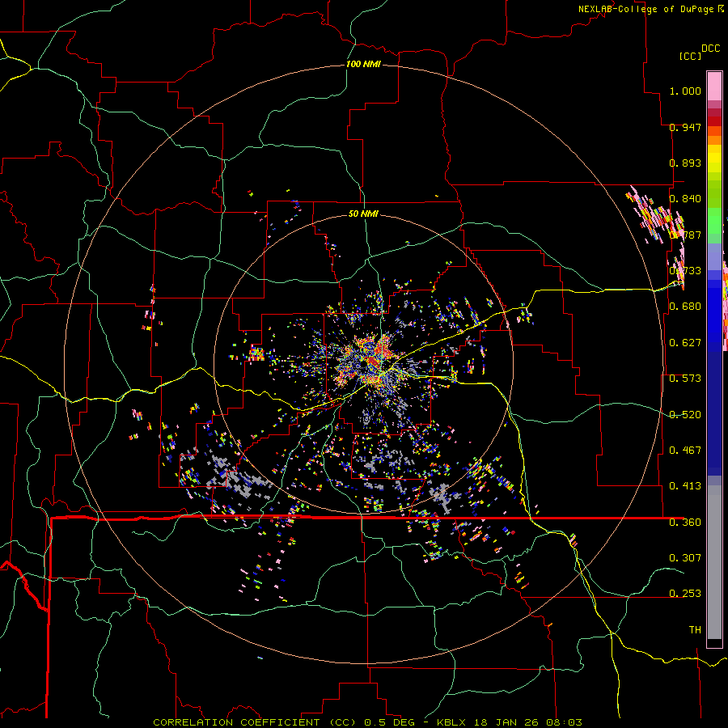The image size is (728, 728).
Task: Click the pink top segment of color bar
Action: click(x=714, y=86)
